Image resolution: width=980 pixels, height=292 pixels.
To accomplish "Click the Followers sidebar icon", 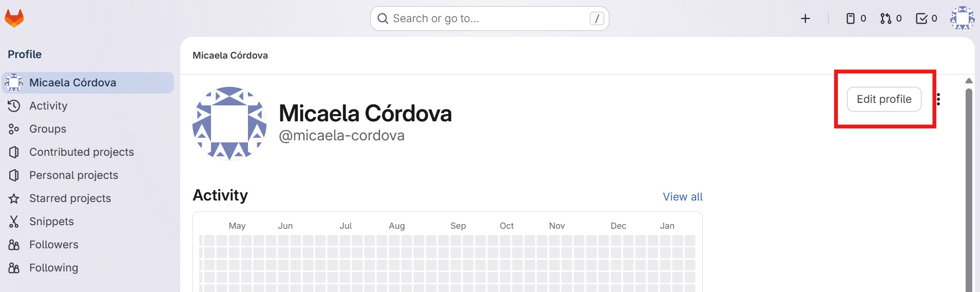I will (14, 245).
